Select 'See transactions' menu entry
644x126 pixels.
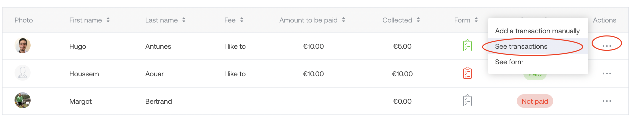[x=521, y=46]
